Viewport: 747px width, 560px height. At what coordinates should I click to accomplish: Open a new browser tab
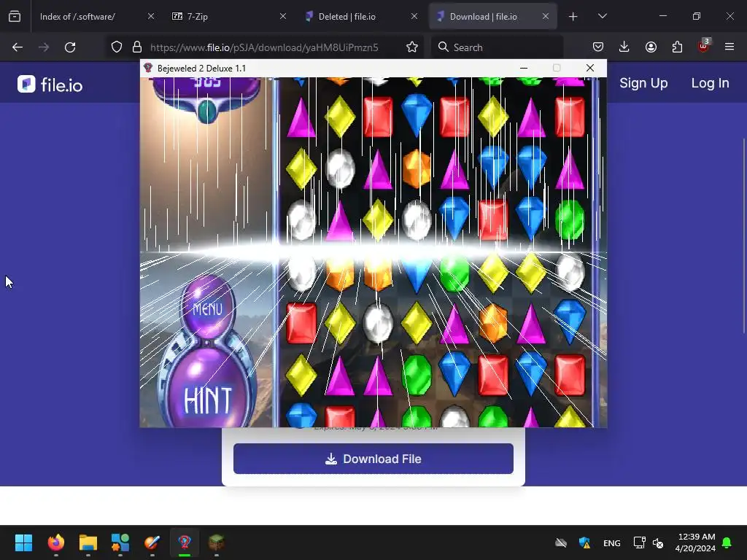pos(573,17)
